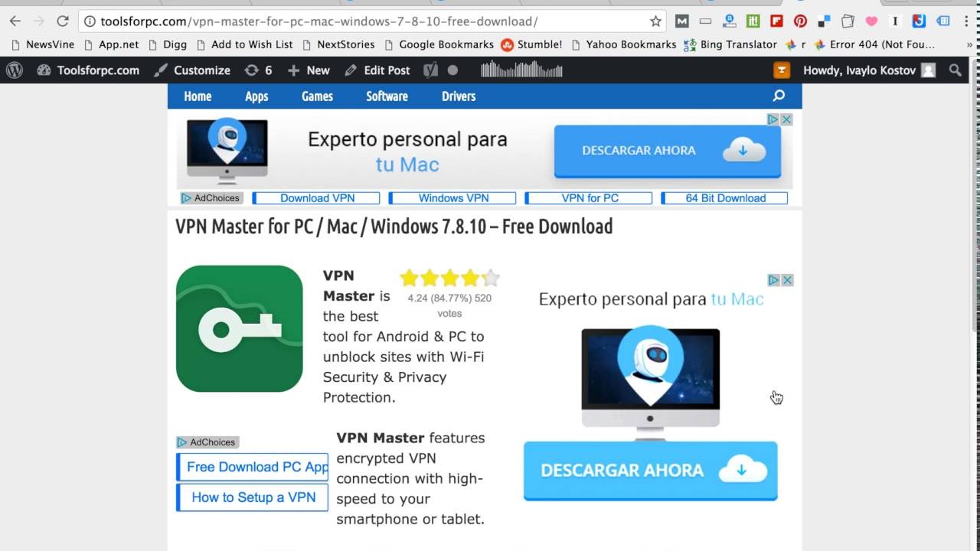The image size is (980, 551).
Task: Click the AdChoices label under the banner
Action: [x=211, y=198]
